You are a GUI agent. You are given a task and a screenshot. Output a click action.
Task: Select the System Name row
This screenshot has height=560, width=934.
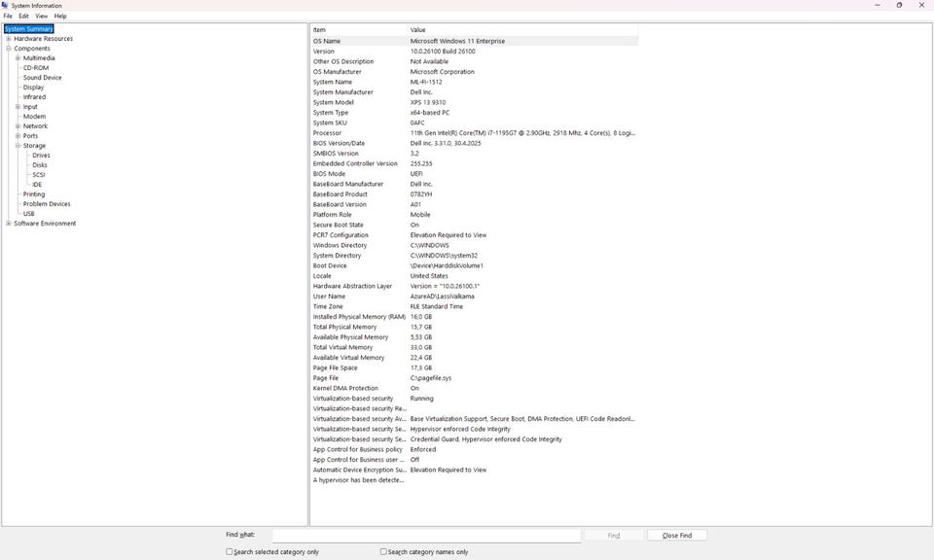(x=474, y=82)
